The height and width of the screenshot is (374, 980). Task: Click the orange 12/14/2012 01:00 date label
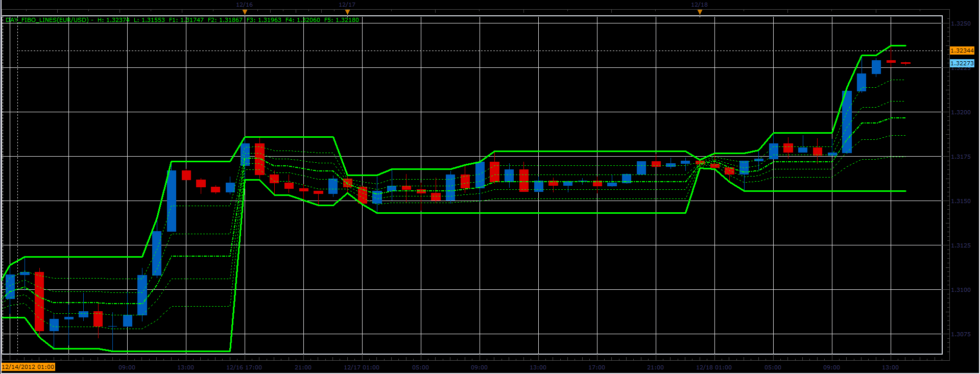coord(28,367)
